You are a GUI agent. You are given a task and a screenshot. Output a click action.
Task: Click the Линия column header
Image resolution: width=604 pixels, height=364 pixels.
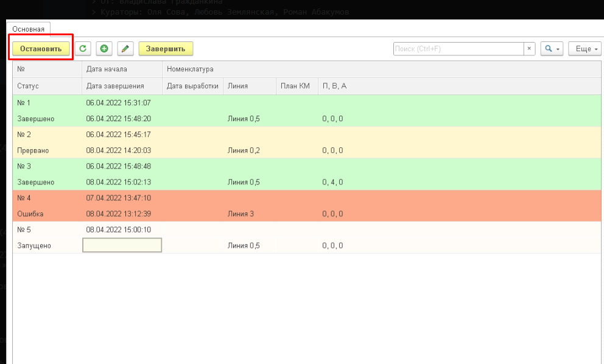click(237, 86)
